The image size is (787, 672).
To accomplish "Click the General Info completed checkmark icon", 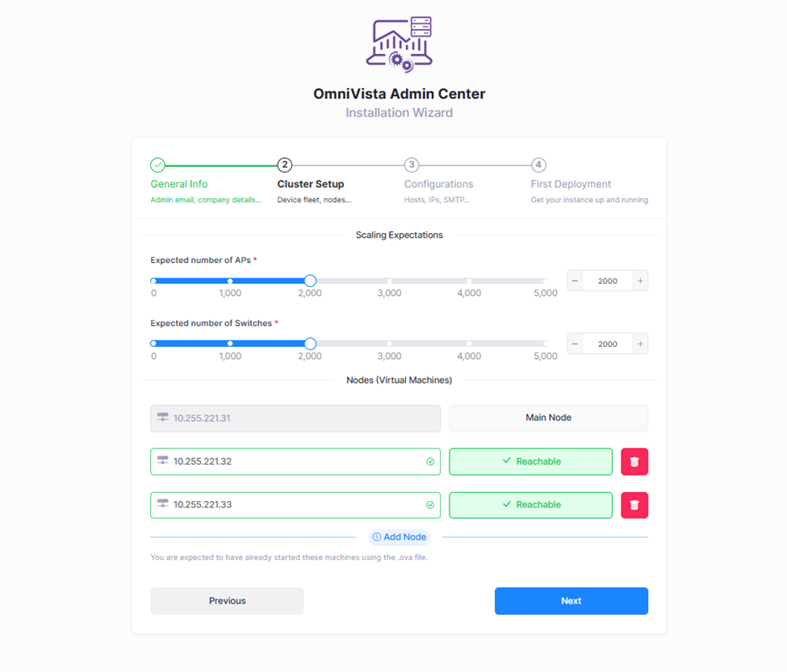I will [x=157, y=165].
